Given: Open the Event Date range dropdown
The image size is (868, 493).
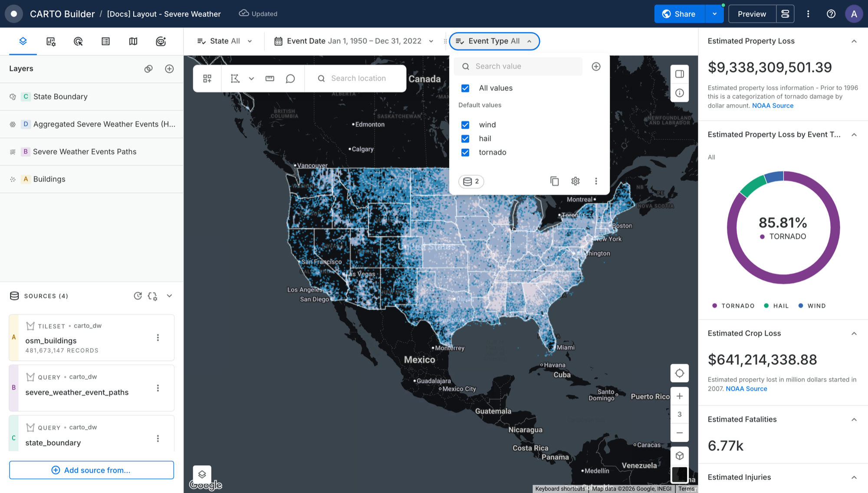Looking at the screenshot, I should [354, 41].
